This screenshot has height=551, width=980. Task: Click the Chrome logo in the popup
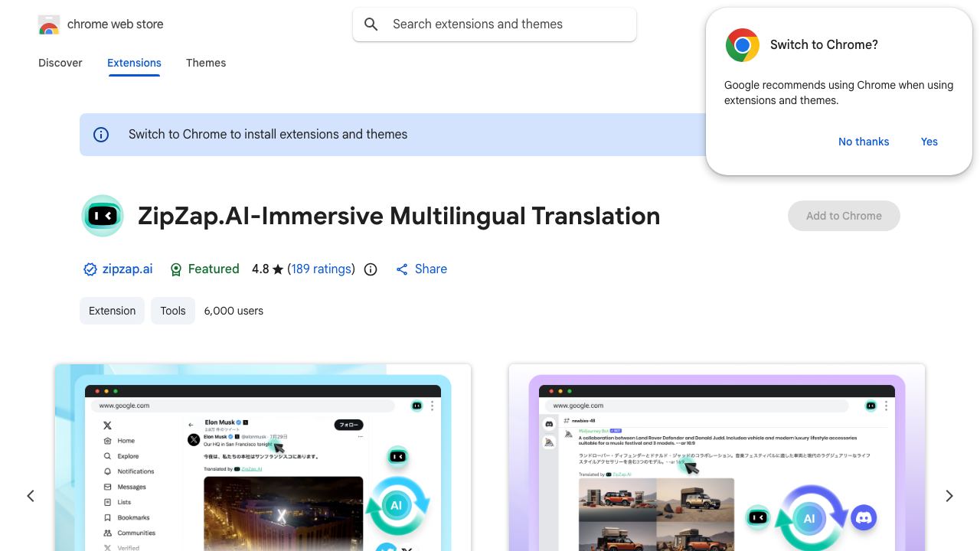coord(743,45)
